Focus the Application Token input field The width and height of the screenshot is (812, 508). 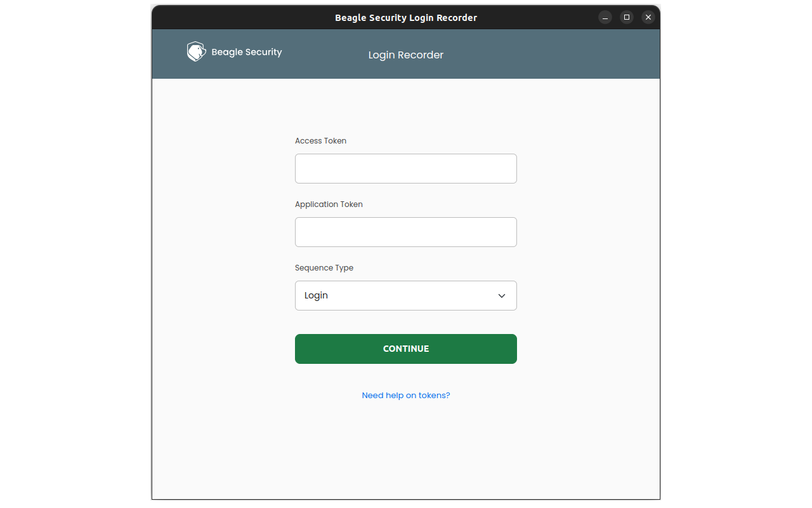pos(405,232)
